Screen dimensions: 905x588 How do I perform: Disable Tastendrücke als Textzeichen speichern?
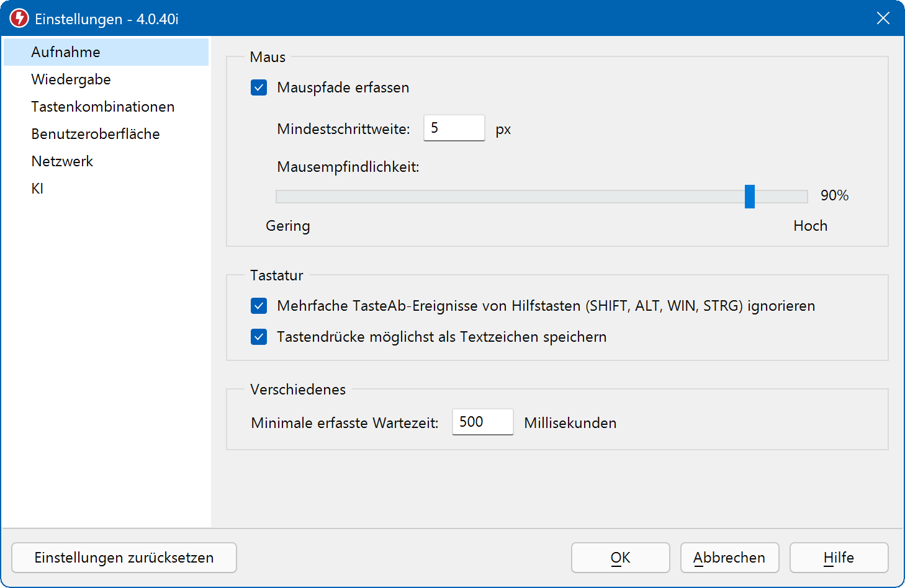click(x=259, y=337)
